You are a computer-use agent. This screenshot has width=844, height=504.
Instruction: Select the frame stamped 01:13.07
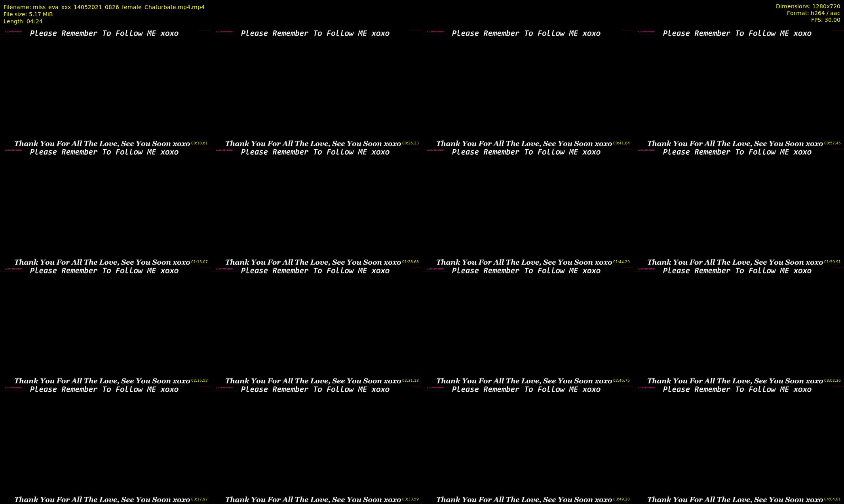point(105,207)
